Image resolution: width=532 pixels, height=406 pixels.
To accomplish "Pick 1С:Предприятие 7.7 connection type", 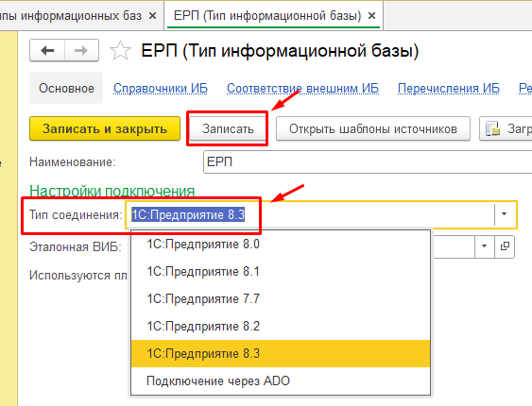I will pos(281,299).
